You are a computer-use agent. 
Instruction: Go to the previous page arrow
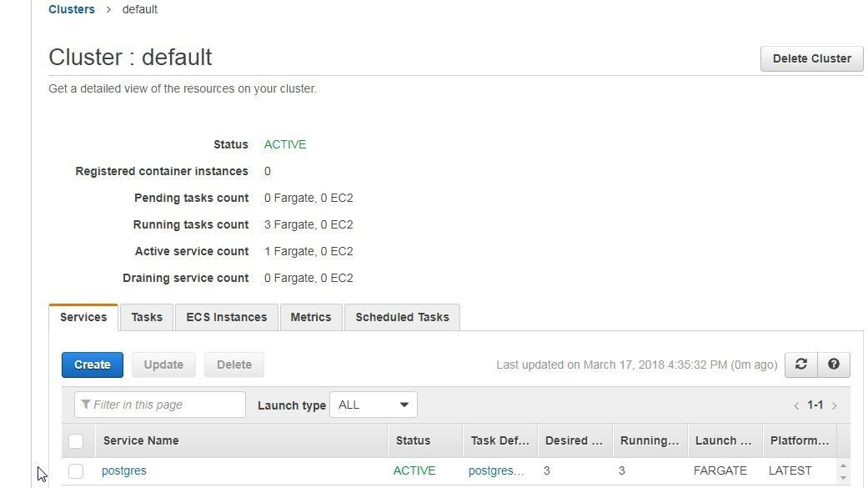point(796,405)
